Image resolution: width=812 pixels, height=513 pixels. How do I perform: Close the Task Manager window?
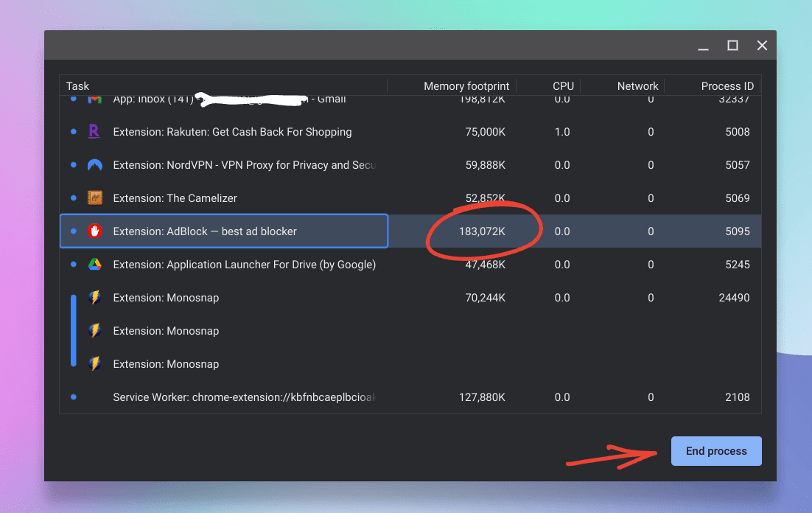[762, 46]
